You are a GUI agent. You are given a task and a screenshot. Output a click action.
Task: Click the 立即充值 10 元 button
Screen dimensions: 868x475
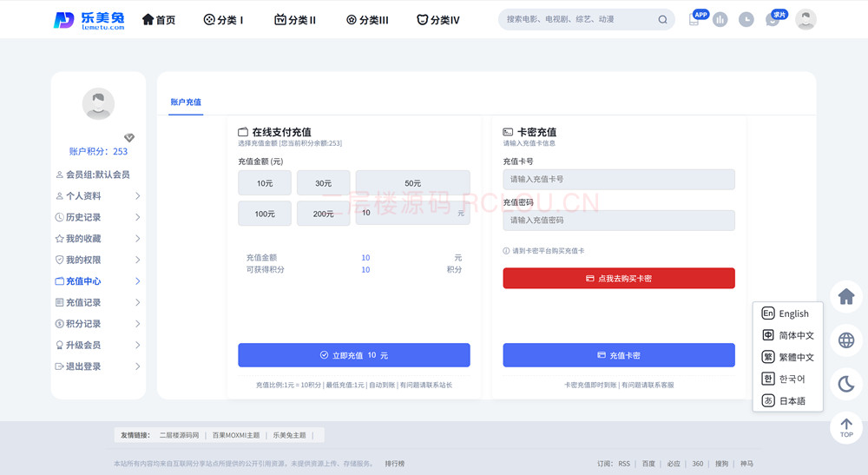pyautogui.click(x=354, y=355)
